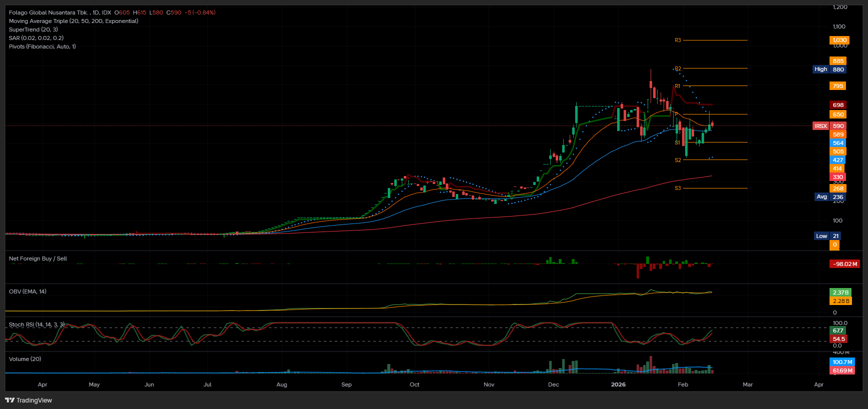This screenshot has height=409, width=868.
Task: Click the Low 21 price label
Action: click(x=828, y=236)
